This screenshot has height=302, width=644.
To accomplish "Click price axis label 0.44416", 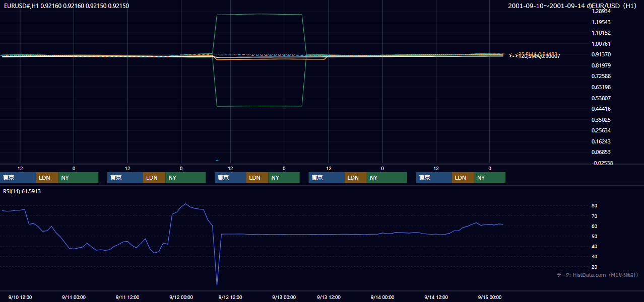I will click(x=601, y=109).
